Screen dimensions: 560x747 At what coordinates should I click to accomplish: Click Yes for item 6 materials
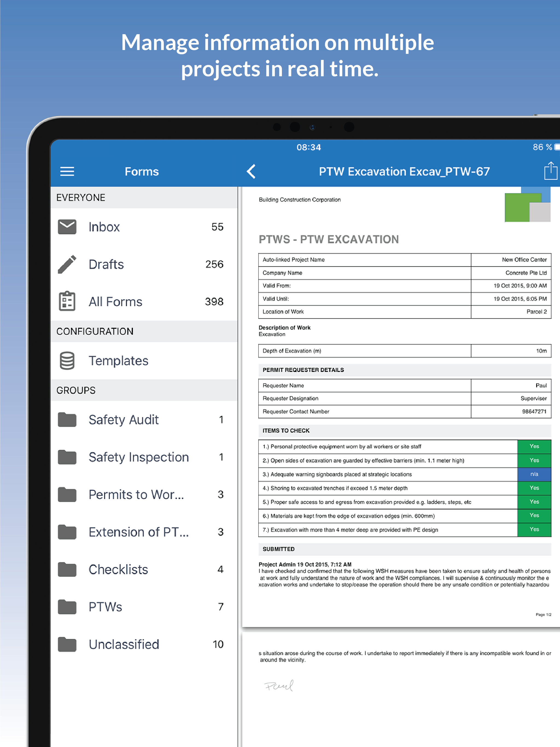pyautogui.click(x=534, y=516)
